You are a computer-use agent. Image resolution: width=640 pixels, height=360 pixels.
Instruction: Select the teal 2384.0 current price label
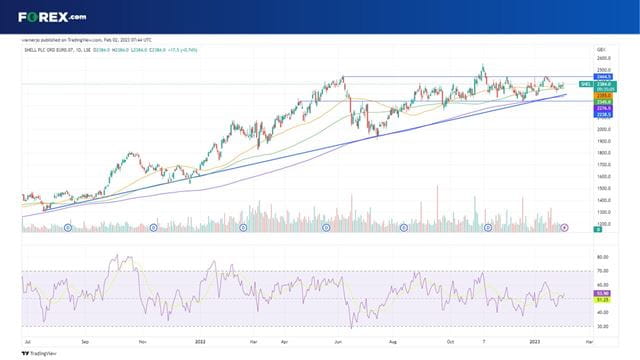(605, 86)
